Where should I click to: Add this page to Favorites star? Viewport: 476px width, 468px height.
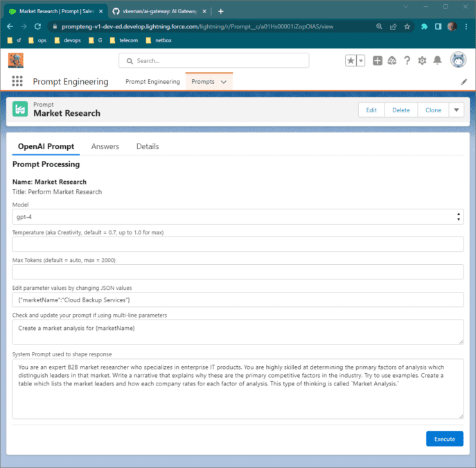click(351, 61)
